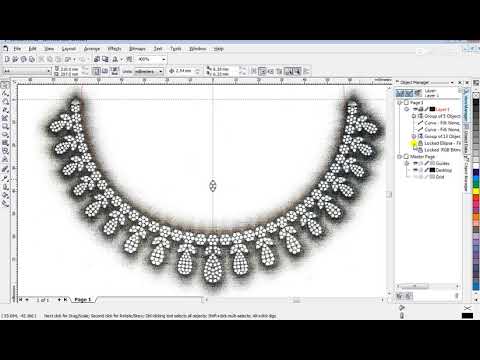This screenshot has width=480, height=360.
Task: Click the New document toolbar icon
Action: [7, 59]
